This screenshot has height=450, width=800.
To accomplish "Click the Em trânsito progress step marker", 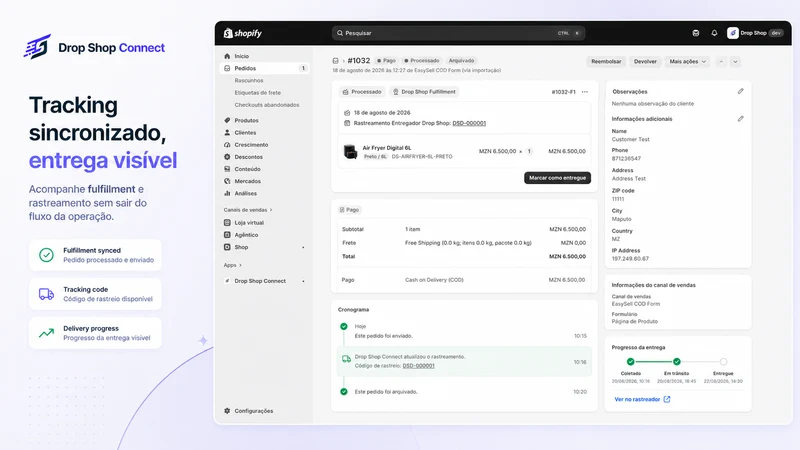I will coord(677,362).
